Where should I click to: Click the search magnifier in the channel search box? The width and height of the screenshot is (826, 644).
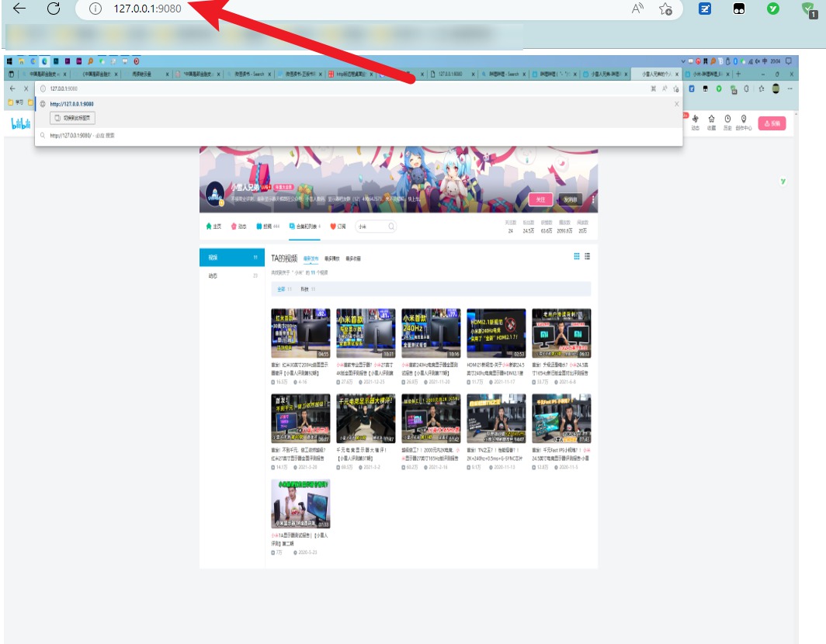point(390,227)
